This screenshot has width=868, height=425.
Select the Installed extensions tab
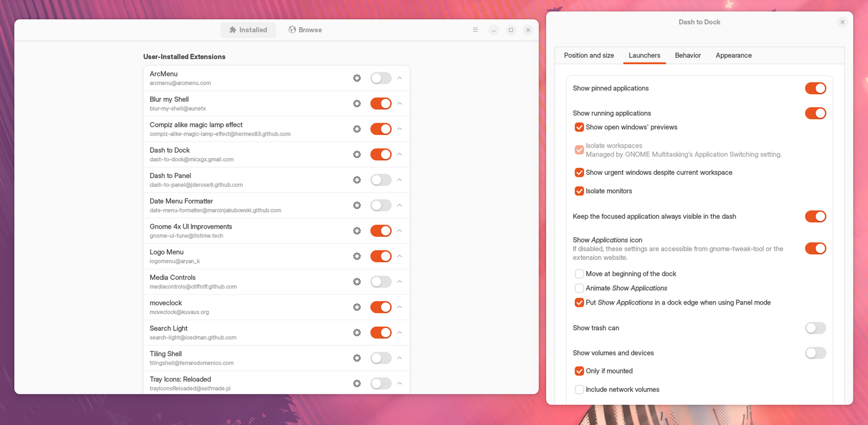pyautogui.click(x=248, y=30)
